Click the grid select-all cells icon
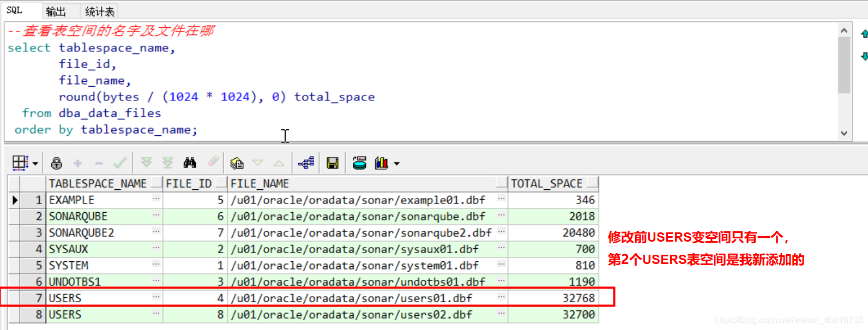 coord(20,163)
